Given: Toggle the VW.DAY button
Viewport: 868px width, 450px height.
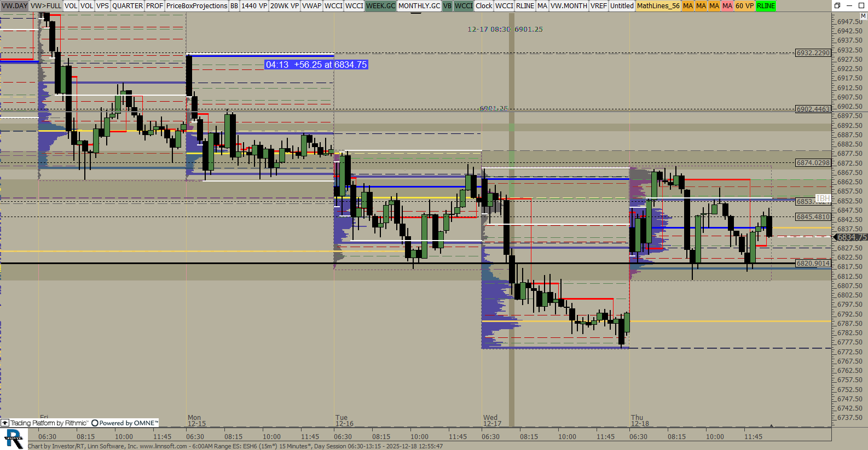Looking at the screenshot, I should click(x=14, y=6).
